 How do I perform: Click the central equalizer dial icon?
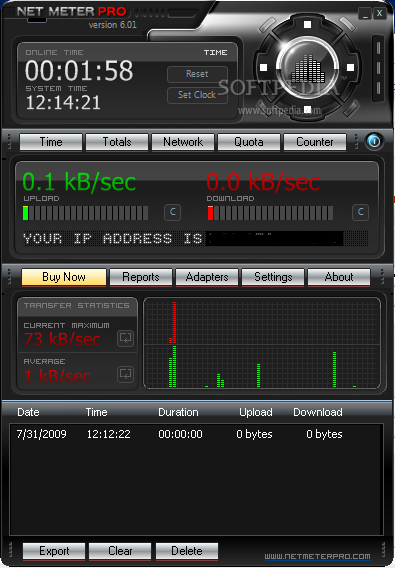click(308, 67)
